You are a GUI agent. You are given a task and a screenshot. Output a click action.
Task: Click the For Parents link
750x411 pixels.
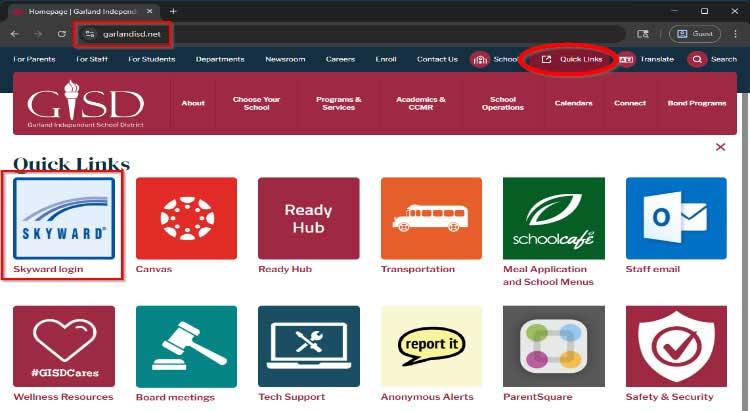click(x=34, y=59)
